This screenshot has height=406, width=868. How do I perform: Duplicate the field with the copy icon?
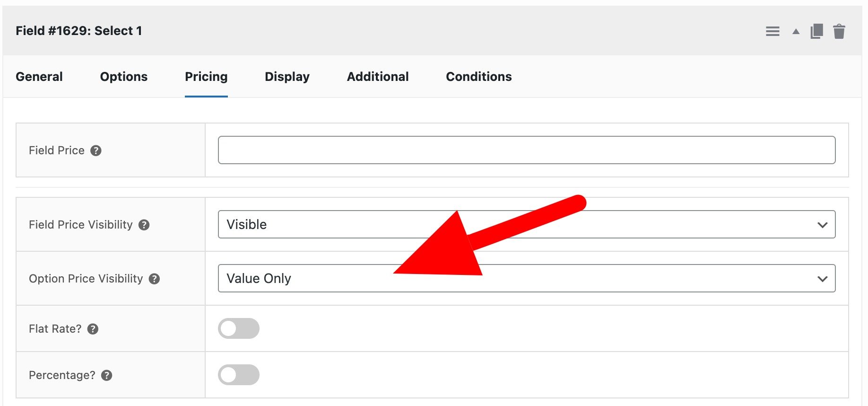816,31
